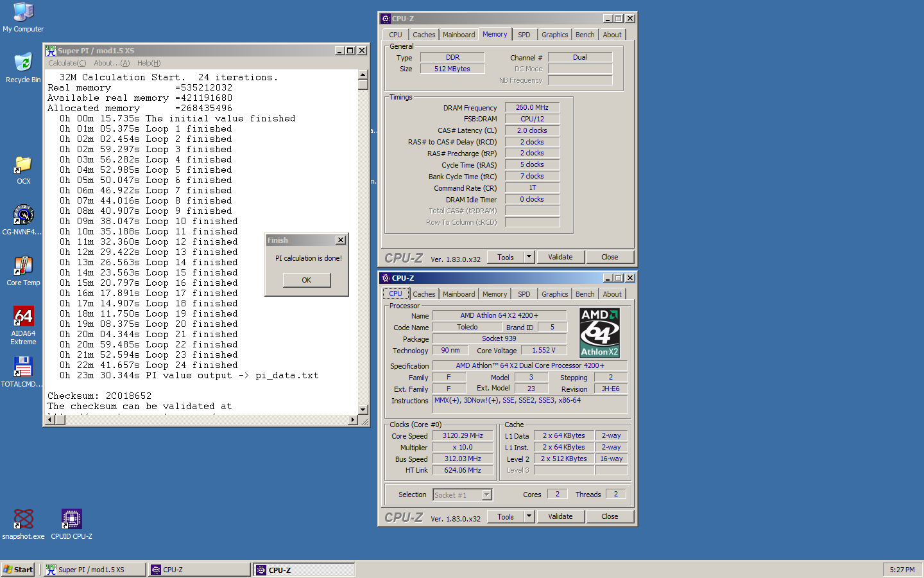Click Close button in lower CPU-Z window
The height and width of the screenshot is (578, 924).
610,516
